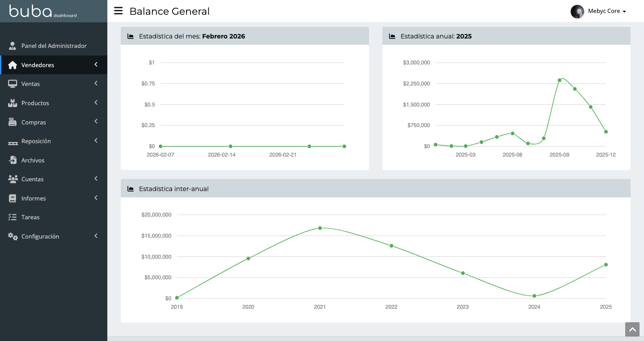Click the Archivos file import icon
The width and height of the screenshot is (644, 341).
[13, 160]
